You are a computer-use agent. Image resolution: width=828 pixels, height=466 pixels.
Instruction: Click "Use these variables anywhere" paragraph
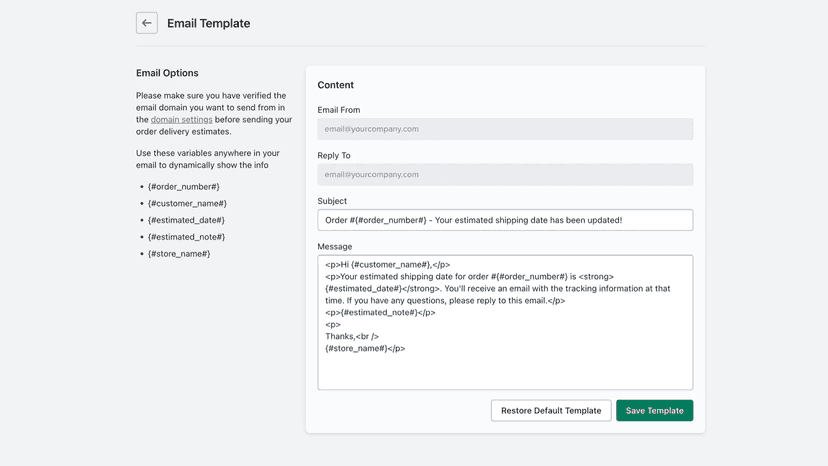208,159
